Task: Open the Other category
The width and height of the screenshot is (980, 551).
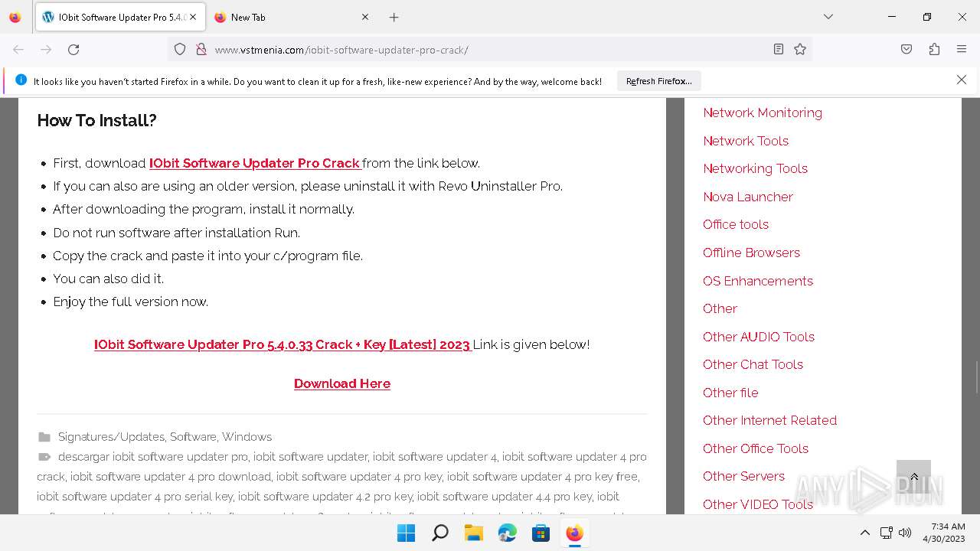Action: point(720,308)
